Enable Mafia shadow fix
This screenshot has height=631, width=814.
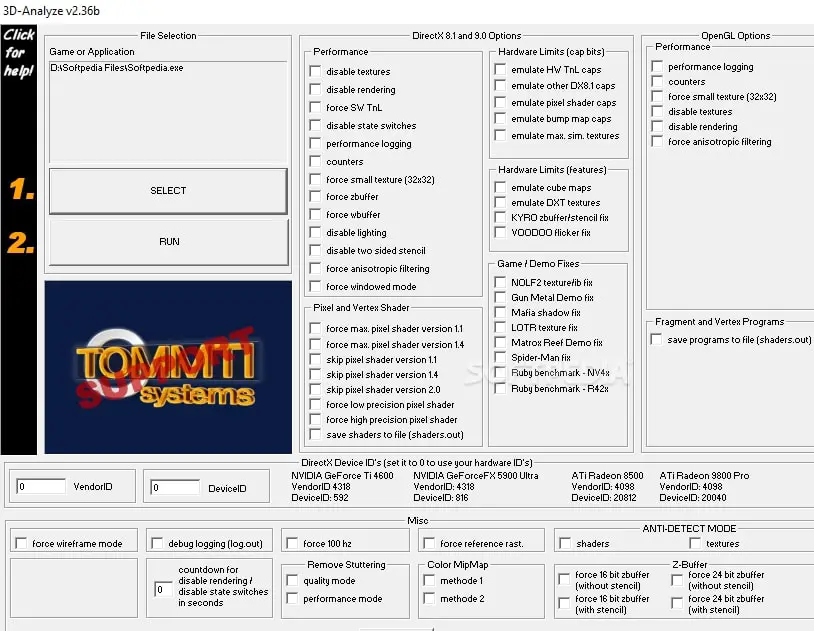(500, 313)
